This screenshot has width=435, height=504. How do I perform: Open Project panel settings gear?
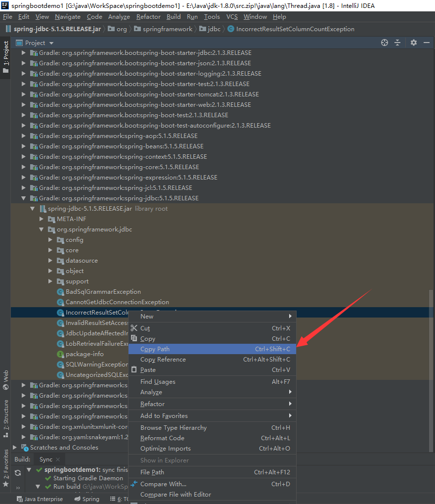pyautogui.click(x=413, y=43)
